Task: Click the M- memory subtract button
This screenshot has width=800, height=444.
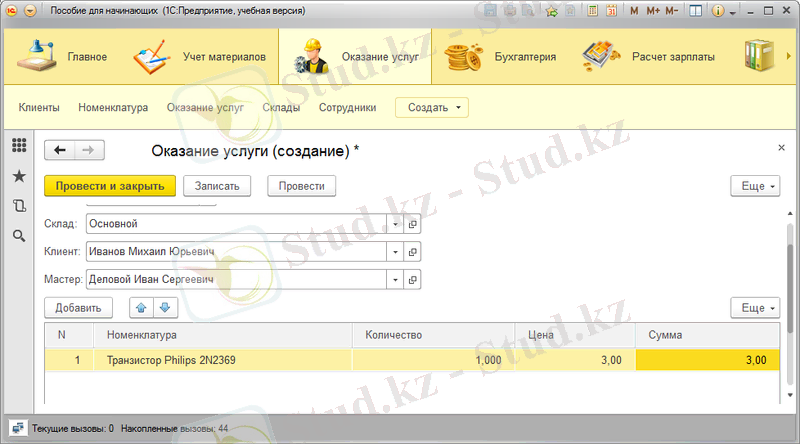Action: point(672,11)
